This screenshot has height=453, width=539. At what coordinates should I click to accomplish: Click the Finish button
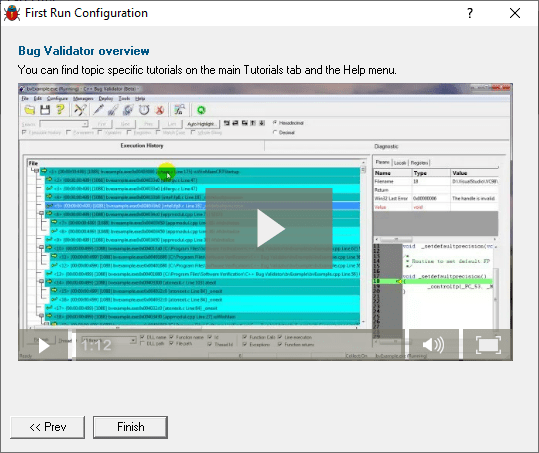click(130, 427)
